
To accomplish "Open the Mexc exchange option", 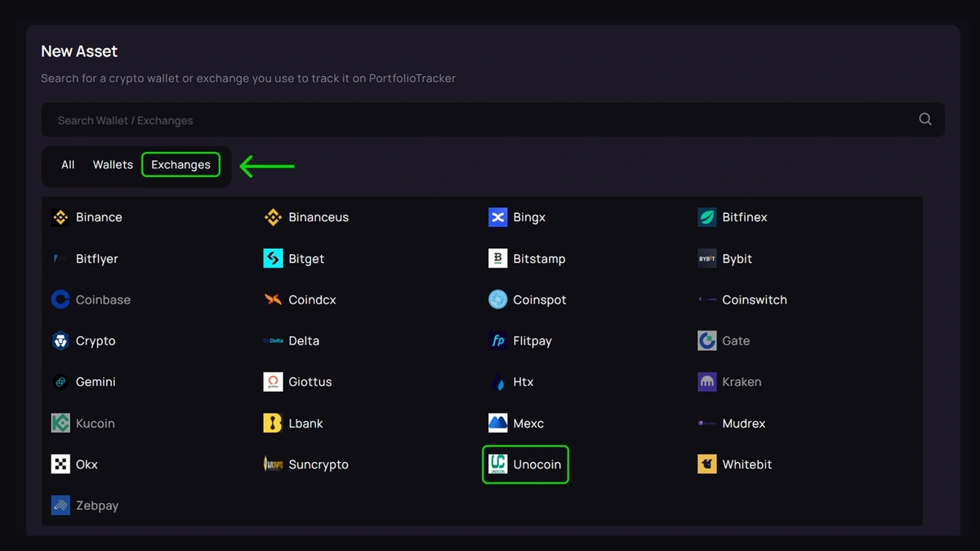I will 528,424.
